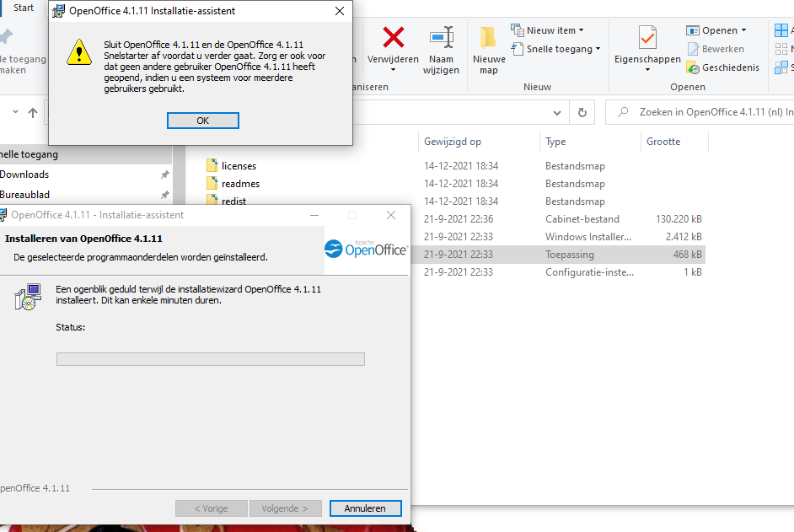This screenshot has width=794, height=532.
Task: Click the Naam wijzigen rename icon
Action: tap(443, 38)
